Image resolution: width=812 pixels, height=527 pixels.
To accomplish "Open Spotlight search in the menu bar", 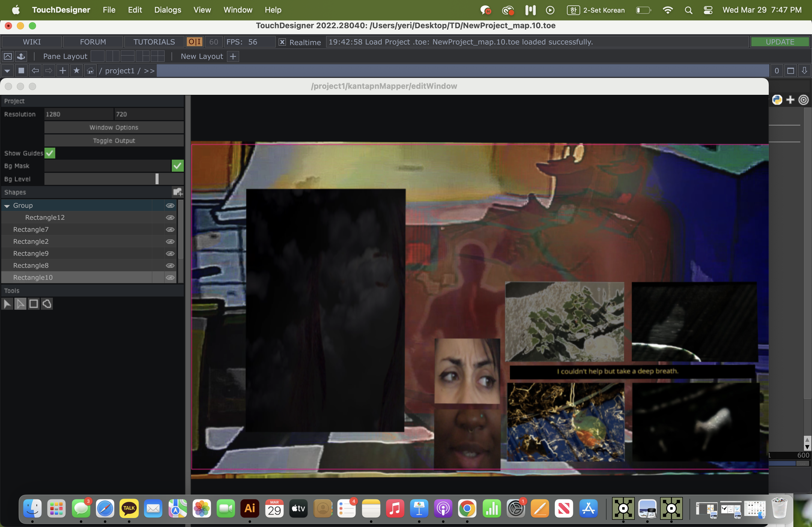I will [689, 10].
